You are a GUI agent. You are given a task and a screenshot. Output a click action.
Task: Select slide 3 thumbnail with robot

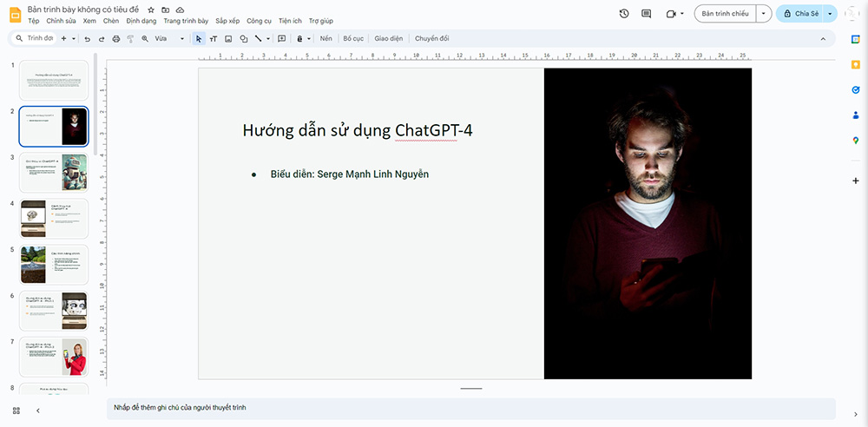click(54, 173)
